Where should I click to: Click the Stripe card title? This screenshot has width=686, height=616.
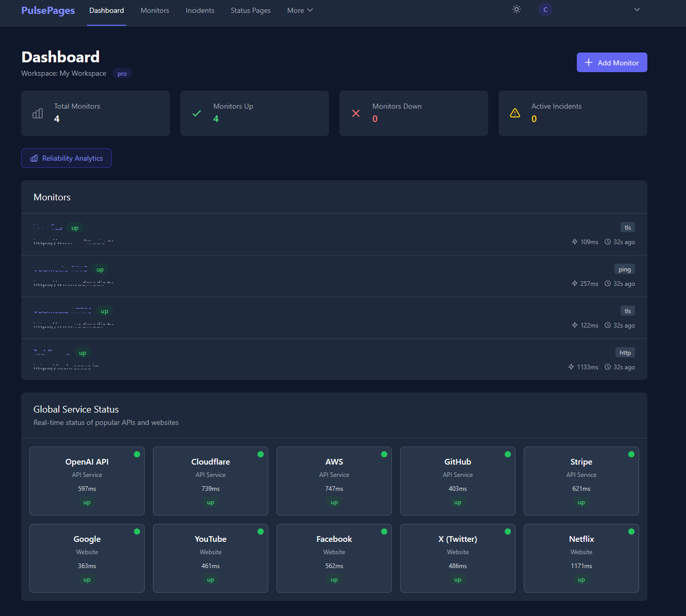(x=581, y=461)
